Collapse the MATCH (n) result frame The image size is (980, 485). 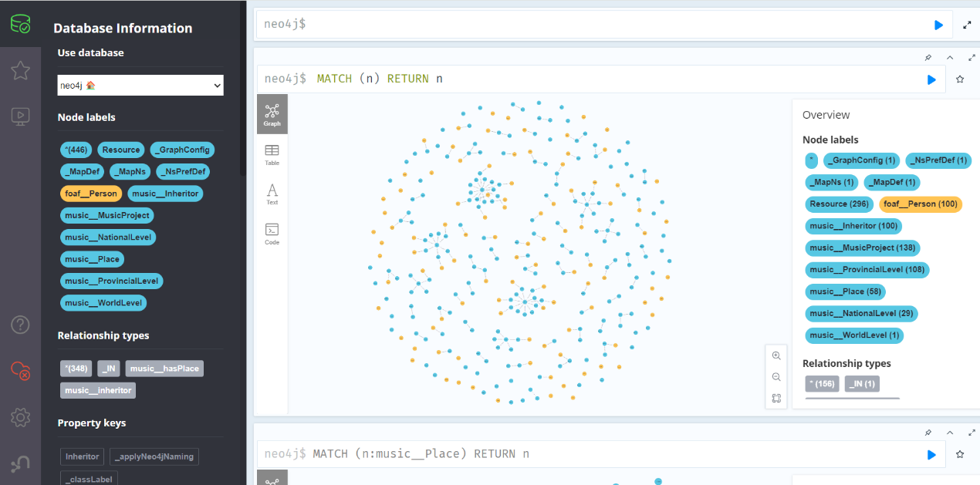coord(950,57)
